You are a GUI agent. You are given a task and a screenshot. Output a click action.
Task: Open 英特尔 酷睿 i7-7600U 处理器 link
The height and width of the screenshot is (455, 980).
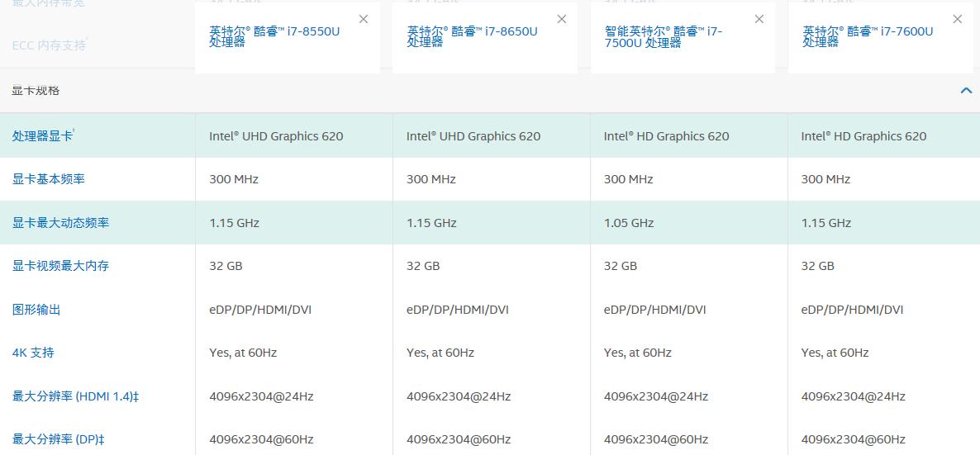pyautogui.click(x=868, y=37)
